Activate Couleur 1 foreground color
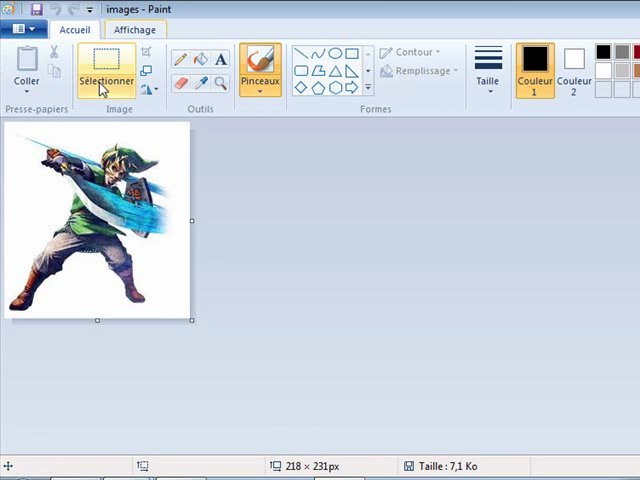 (535, 71)
